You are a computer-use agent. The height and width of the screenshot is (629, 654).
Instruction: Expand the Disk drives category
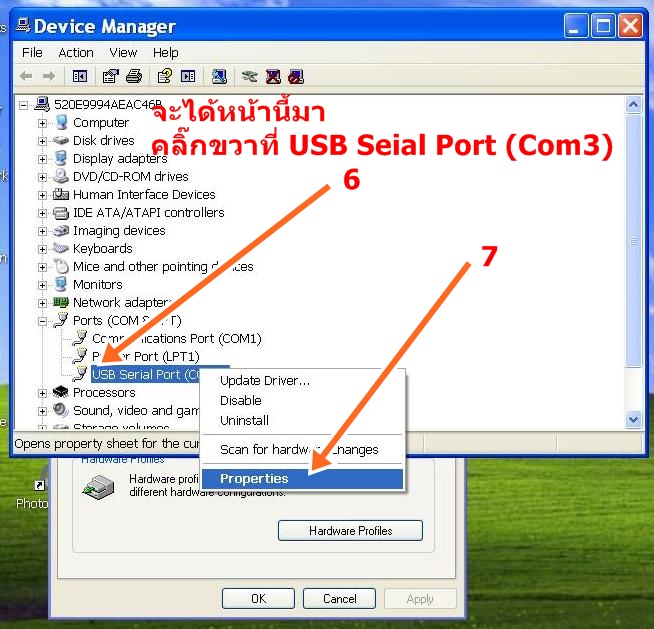[x=42, y=141]
